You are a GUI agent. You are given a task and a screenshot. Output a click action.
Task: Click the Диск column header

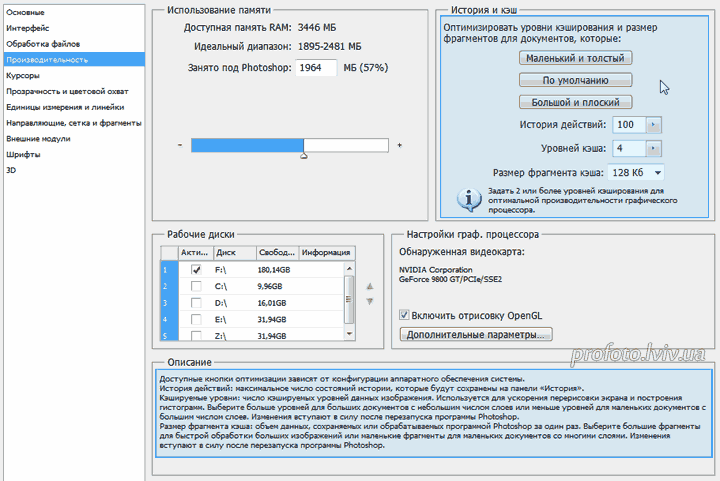click(x=235, y=252)
